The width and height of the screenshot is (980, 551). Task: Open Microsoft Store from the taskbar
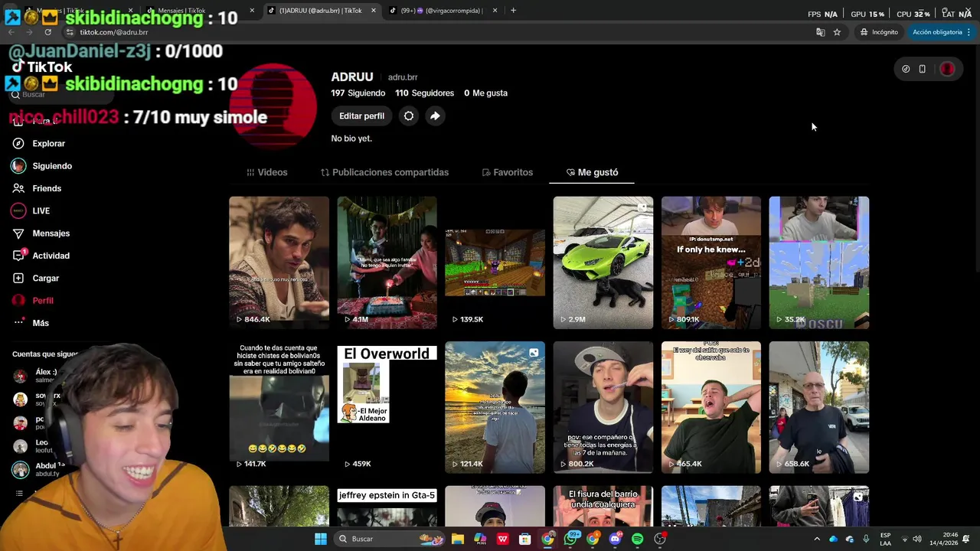point(525,539)
